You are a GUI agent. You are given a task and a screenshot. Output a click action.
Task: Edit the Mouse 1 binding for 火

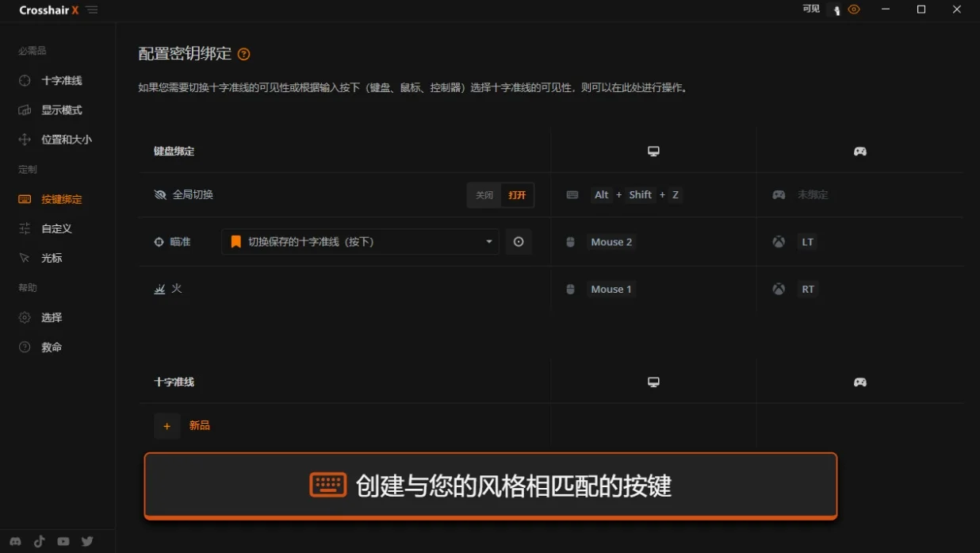coord(611,289)
